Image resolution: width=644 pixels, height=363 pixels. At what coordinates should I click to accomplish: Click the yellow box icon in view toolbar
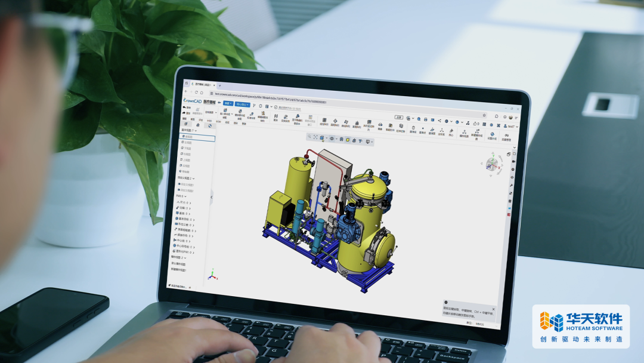pos(348,140)
